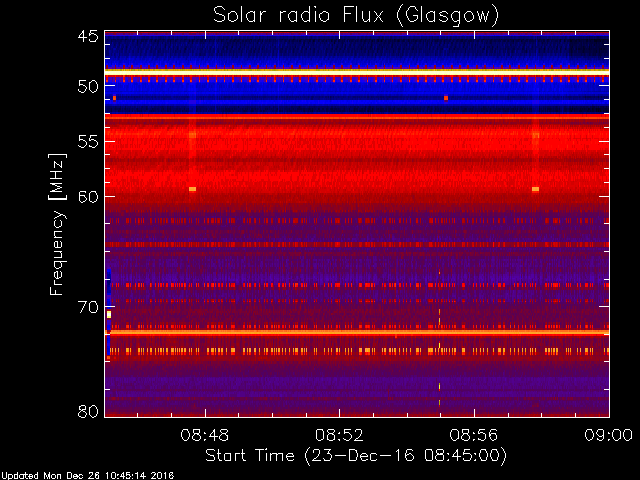The image size is (640, 480).
Task: Click the "Start Time (23-Dec-16 08:45:00)" label
Action: click(356, 455)
